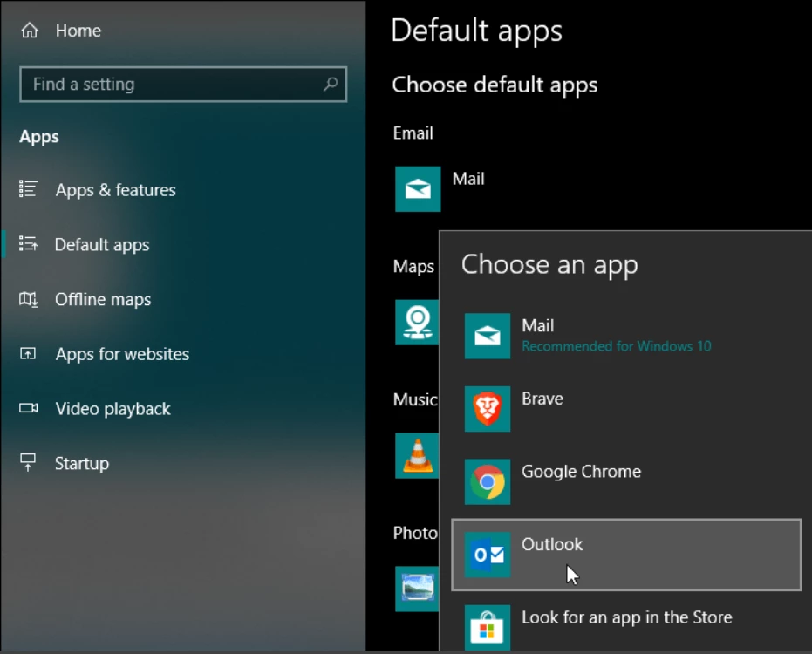The width and height of the screenshot is (812, 654).
Task: Choose Mail in the Choose an app list
Action: point(626,336)
